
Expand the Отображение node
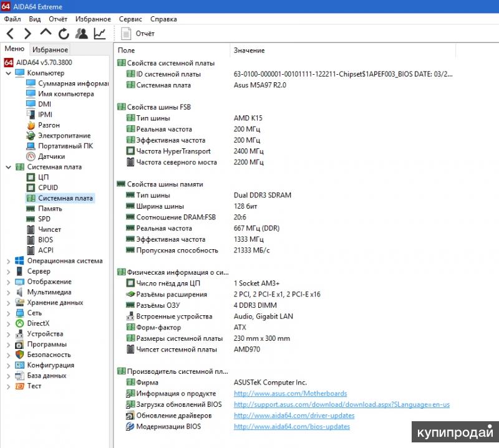(9, 282)
